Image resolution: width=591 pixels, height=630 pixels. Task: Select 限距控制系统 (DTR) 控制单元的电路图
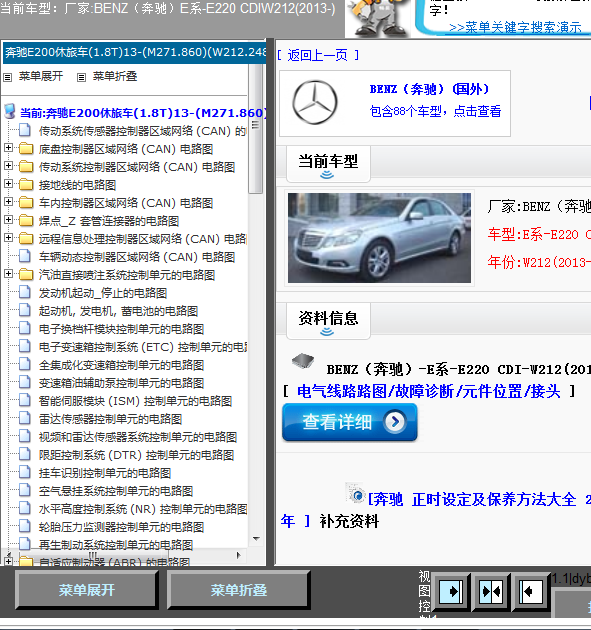point(136,455)
